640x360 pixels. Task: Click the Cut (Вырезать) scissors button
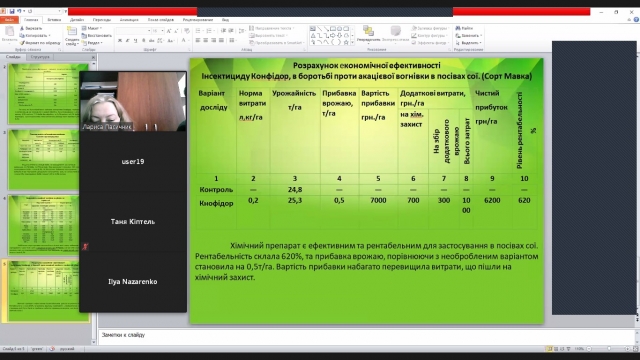[x=31, y=28]
